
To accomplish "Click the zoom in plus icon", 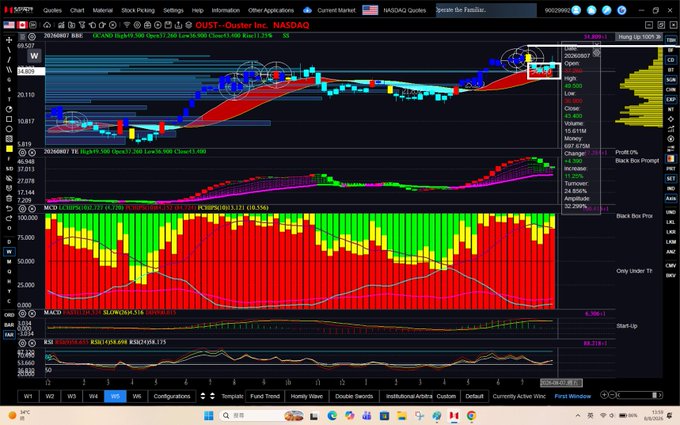I will pyautogui.click(x=604, y=395).
